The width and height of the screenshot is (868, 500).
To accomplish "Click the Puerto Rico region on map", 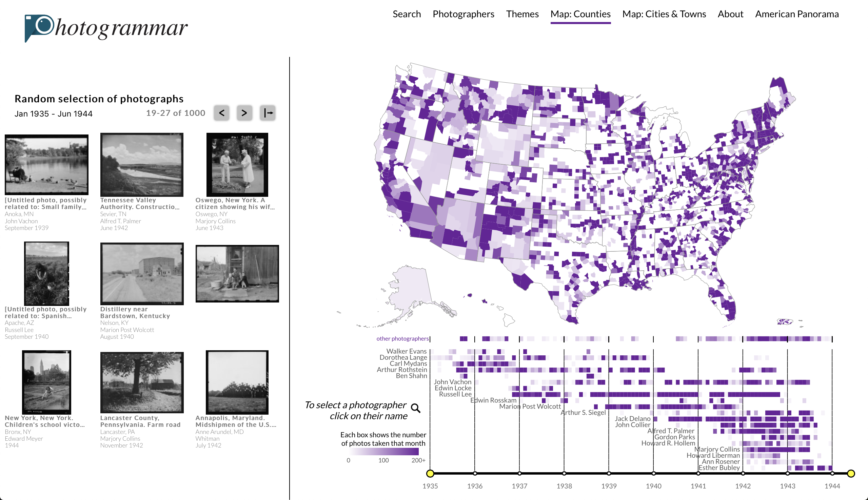I will pyautogui.click(x=785, y=321).
